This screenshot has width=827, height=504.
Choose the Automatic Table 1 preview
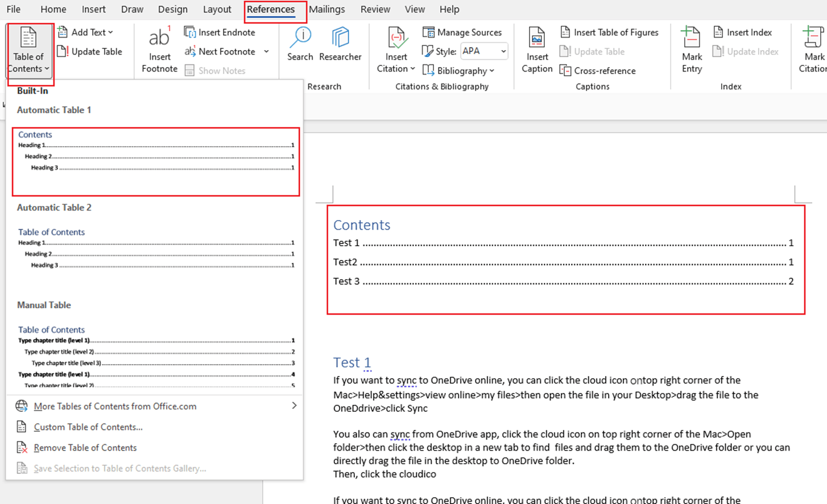pyautogui.click(x=156, y=162)
